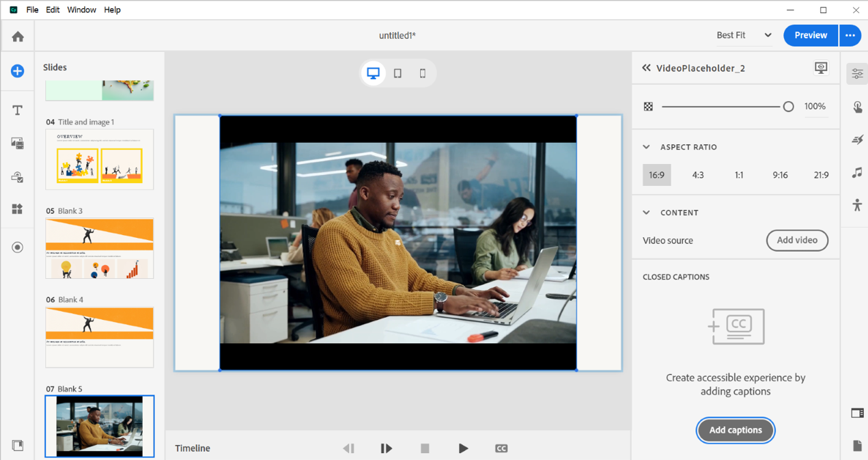Collapse the Content section
868x460 pixels.
(647, 213)
